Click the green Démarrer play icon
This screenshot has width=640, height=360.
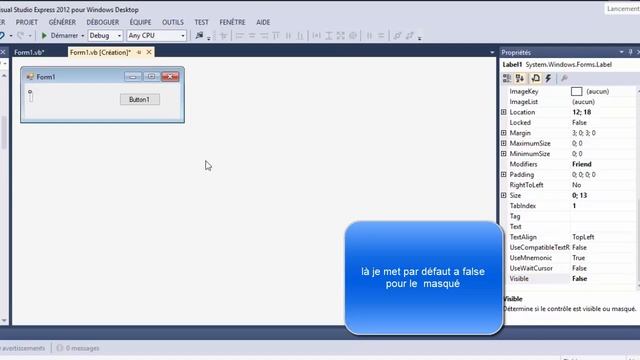click(44, 36)
